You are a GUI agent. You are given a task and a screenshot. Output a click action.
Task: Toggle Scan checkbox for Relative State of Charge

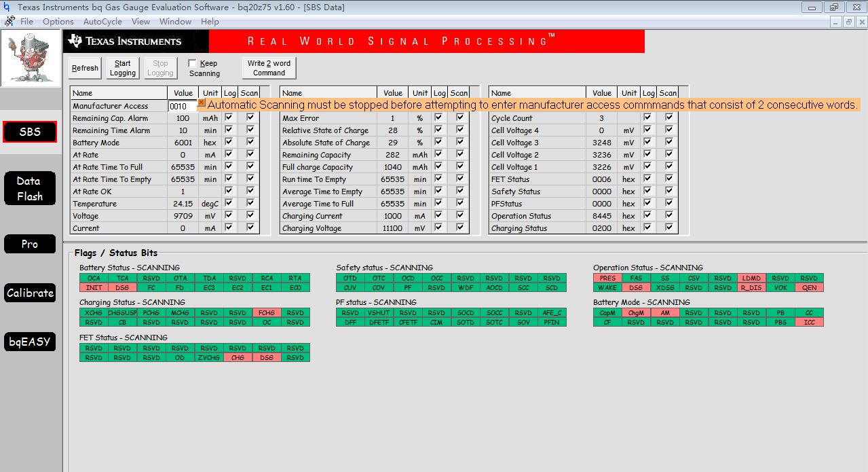pos(460,130)
